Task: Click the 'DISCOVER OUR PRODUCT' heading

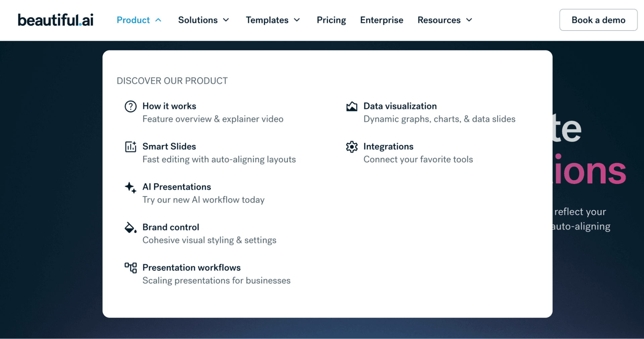Action: click(x=172, y=81)
